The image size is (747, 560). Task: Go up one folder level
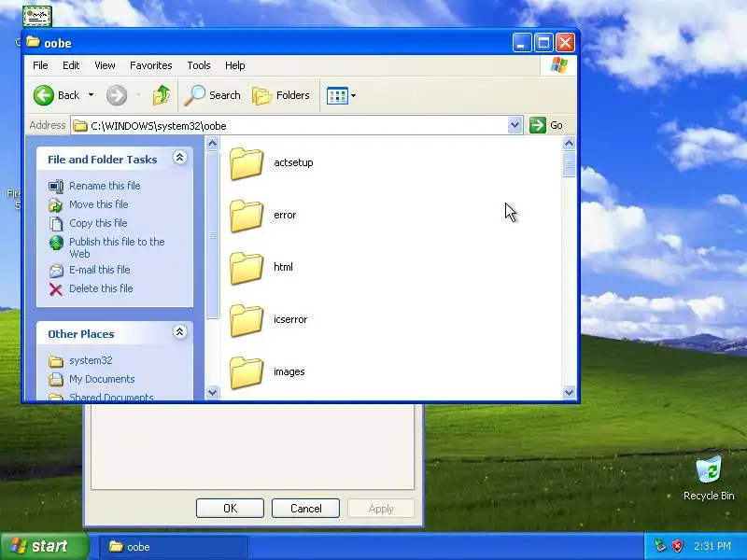162,95
